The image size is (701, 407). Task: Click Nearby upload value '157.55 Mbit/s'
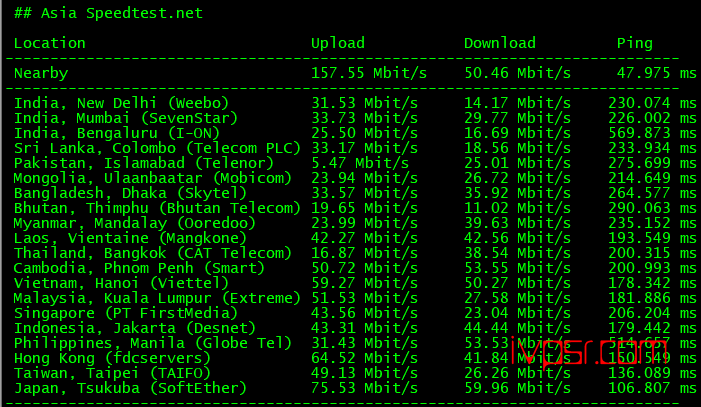[369, 73]
